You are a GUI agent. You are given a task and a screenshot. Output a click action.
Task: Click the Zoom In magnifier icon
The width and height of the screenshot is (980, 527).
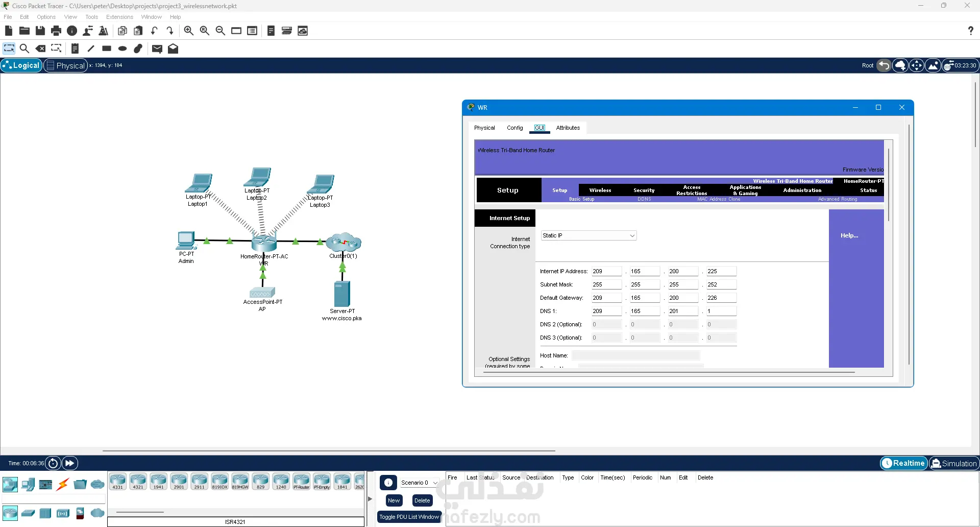(x=188, y=31)
